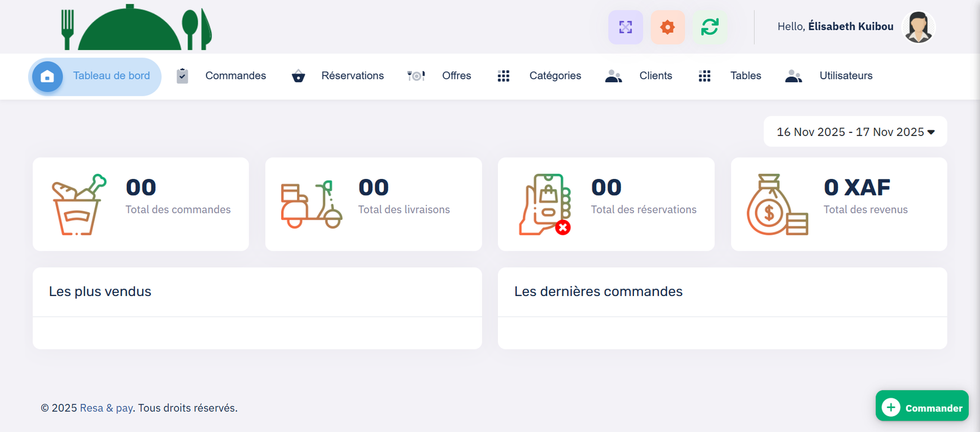Click the shopping basket orders icon

coord(78,205)
